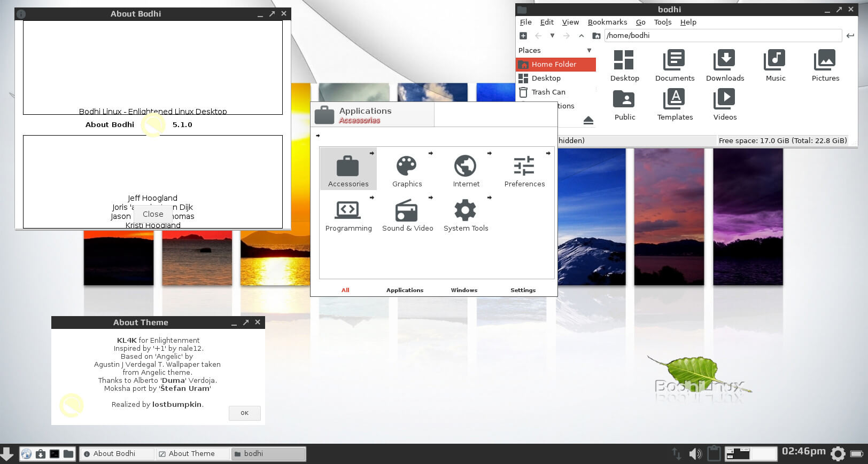Expand the Preferences submenu arrow
The width and height of the screenshot is (868, 464).
[548, 153]
